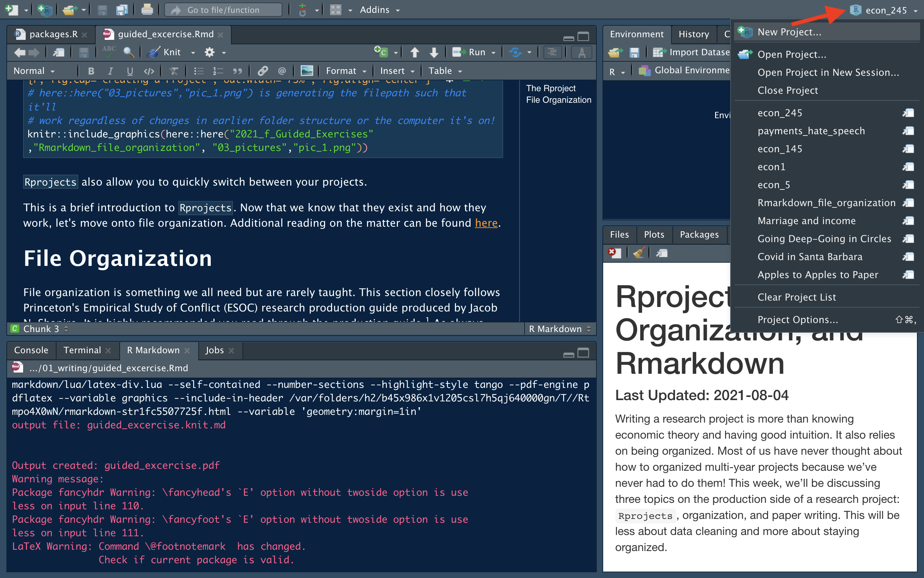Click the remove viewer item red X icon
924x578 pixels.
[x=614, y=253]
